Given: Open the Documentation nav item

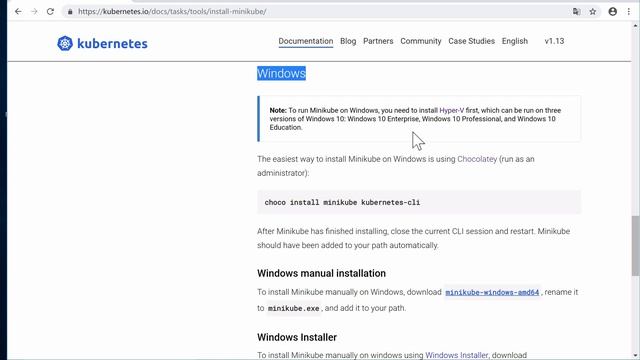Looking at the screenshot, I should [x=306, y=41].
